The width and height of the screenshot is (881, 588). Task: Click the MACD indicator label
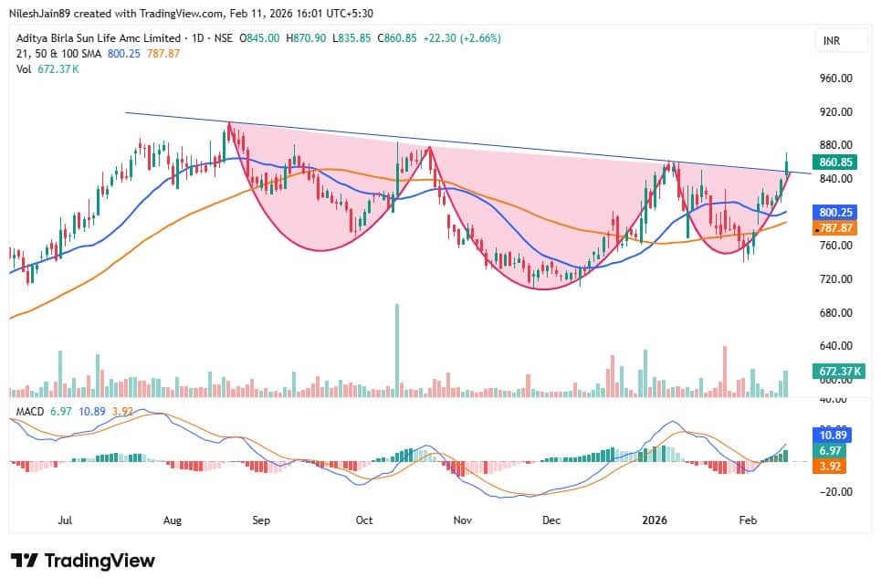[30, 412]
